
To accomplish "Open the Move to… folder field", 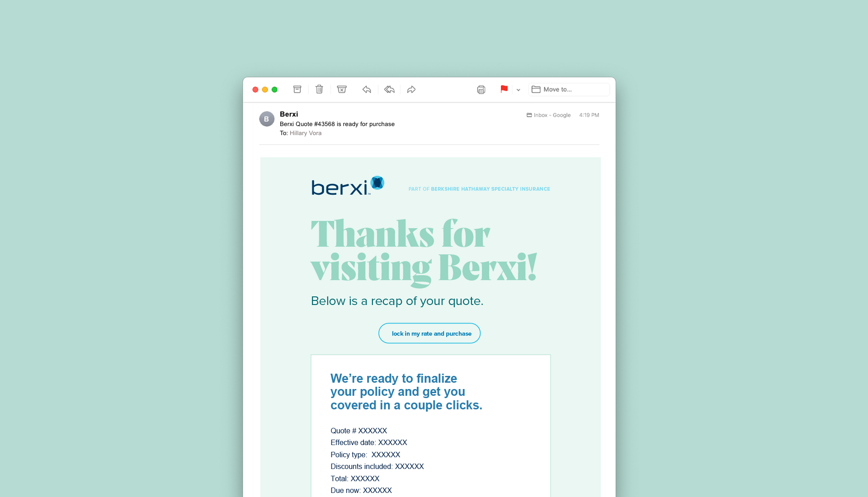I will coord(569,89).
